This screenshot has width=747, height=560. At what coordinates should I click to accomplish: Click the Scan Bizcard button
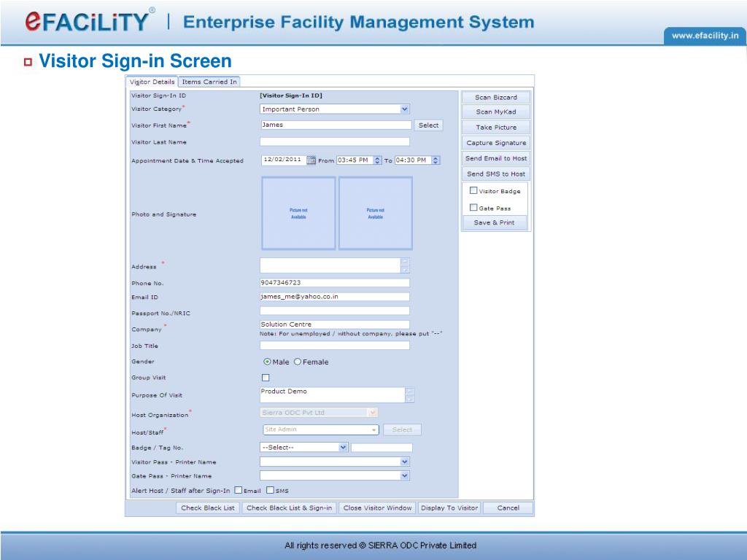click(496, 97)
